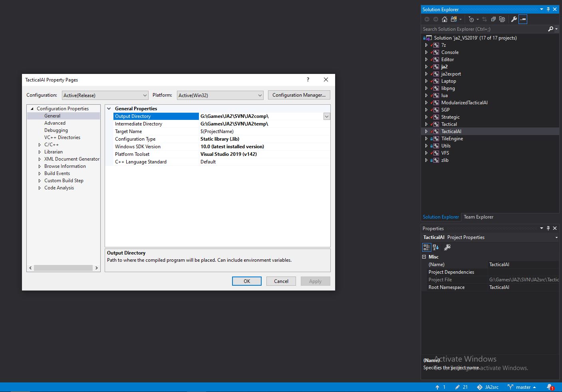Switch views icon in Solution Explorer toolbar
Viewport: 562px width, 392px height.
[x=454, y=19]
